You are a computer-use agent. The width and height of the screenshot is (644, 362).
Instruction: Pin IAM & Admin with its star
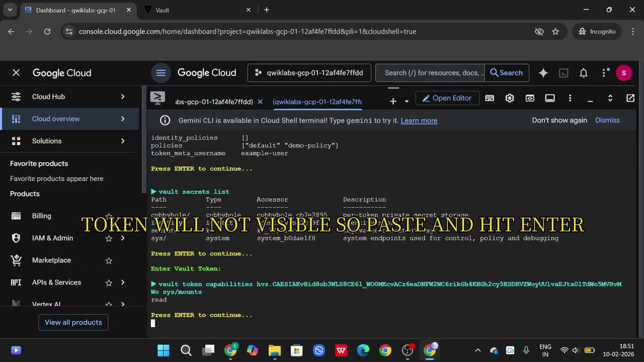(109, 238)
